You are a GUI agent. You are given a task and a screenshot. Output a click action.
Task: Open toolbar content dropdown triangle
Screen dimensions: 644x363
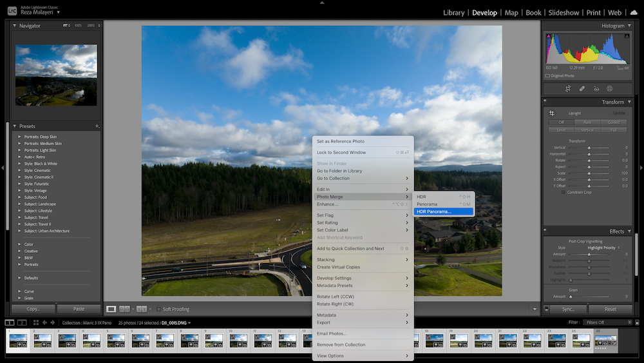pos(535,309)
